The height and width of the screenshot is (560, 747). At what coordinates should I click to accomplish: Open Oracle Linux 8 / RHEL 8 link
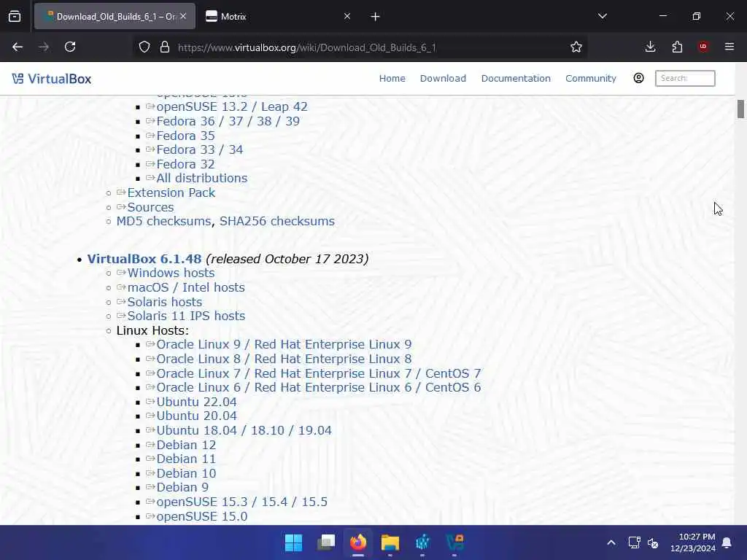pos(284,359)
